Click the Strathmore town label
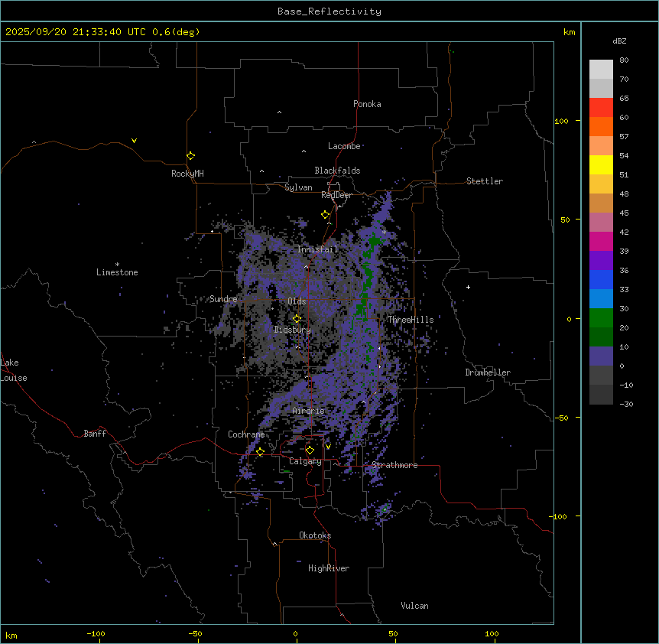 click(394, 465)
